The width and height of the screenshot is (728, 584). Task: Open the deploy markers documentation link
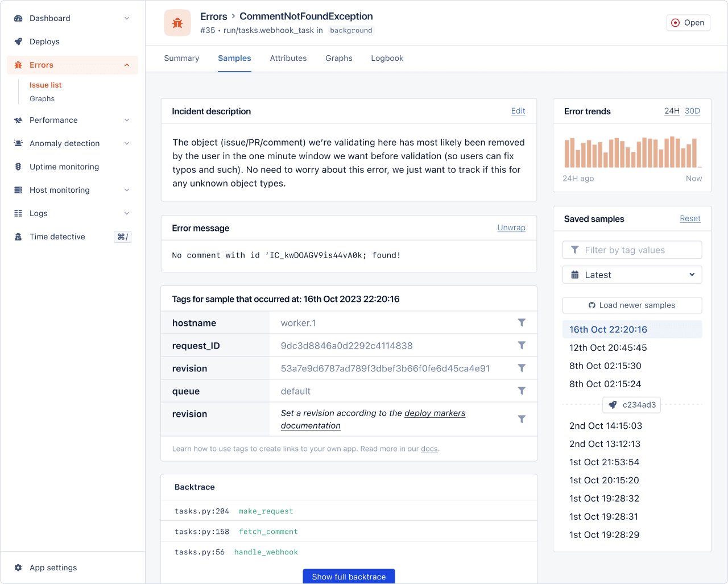click(373, 419)
